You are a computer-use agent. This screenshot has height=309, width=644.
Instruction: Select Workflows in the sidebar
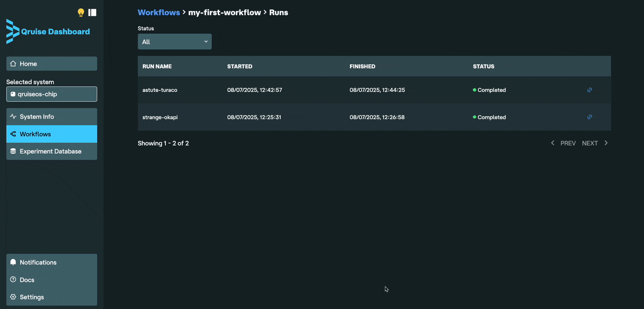pos(52,134)
